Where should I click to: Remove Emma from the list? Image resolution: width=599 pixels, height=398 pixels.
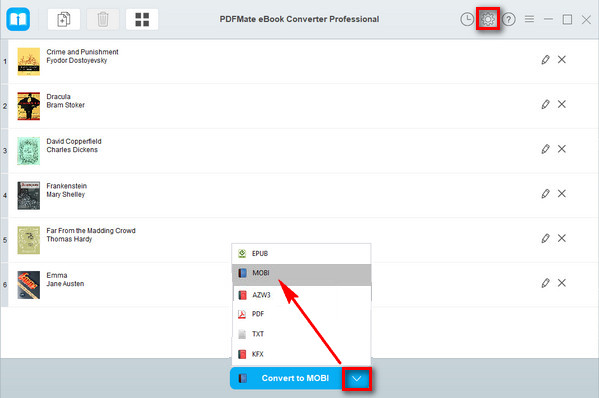[x=562, y=283]
